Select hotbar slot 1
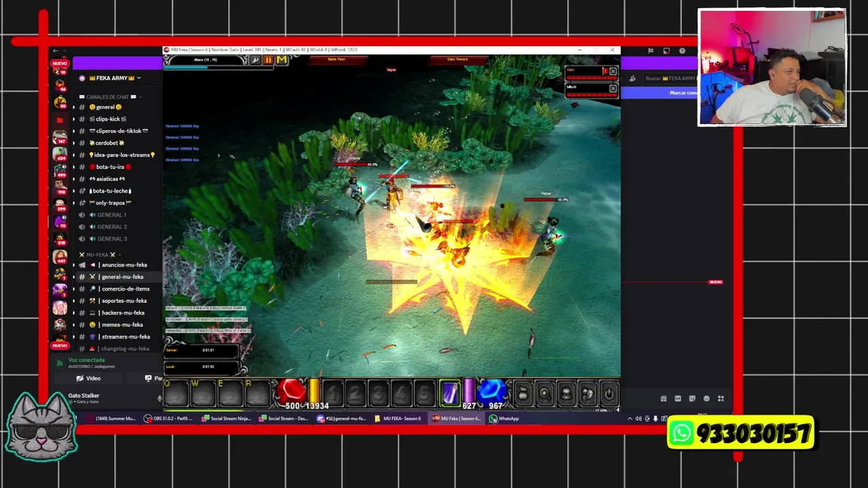 coord(332,393)
